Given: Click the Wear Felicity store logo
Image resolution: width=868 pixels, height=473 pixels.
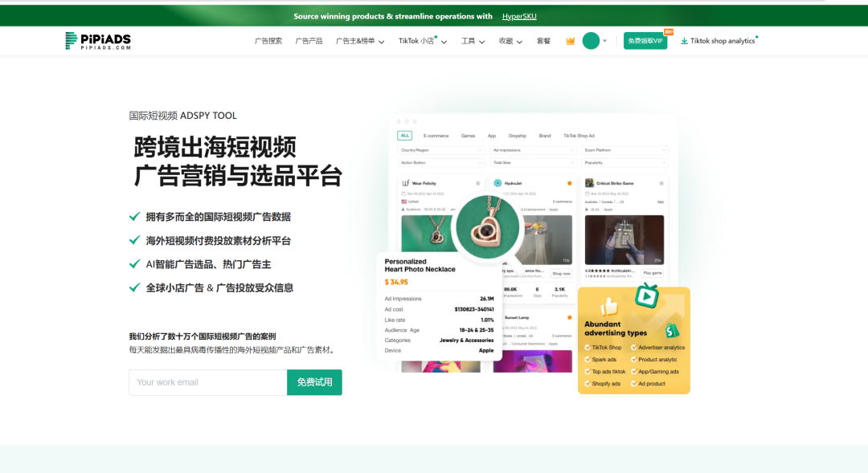Looking at the screenshot, I should click(406, 183).
